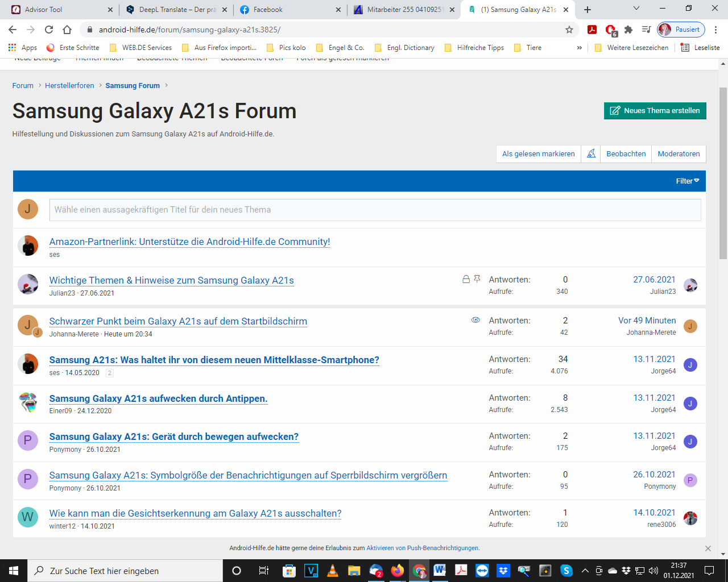Click the Pausiert profile button
This screenshot has height=582, width=728.
[681, 30]
